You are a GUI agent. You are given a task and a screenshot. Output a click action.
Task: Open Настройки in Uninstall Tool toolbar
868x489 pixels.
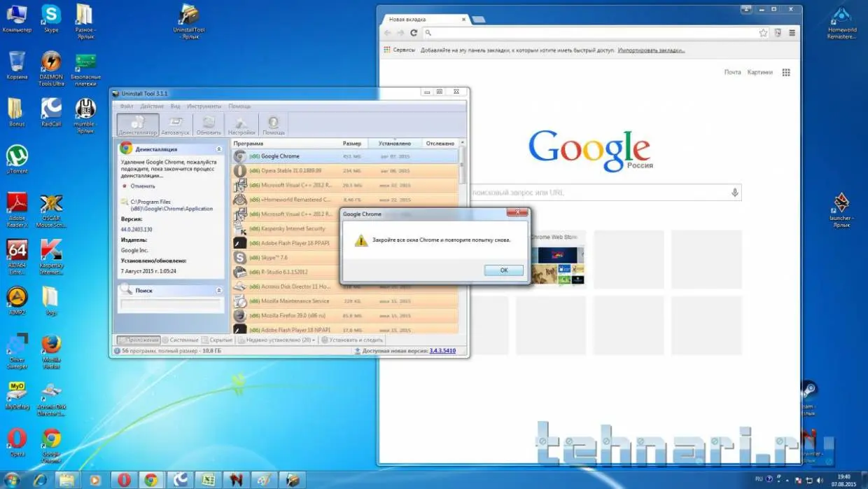point(241,124)
